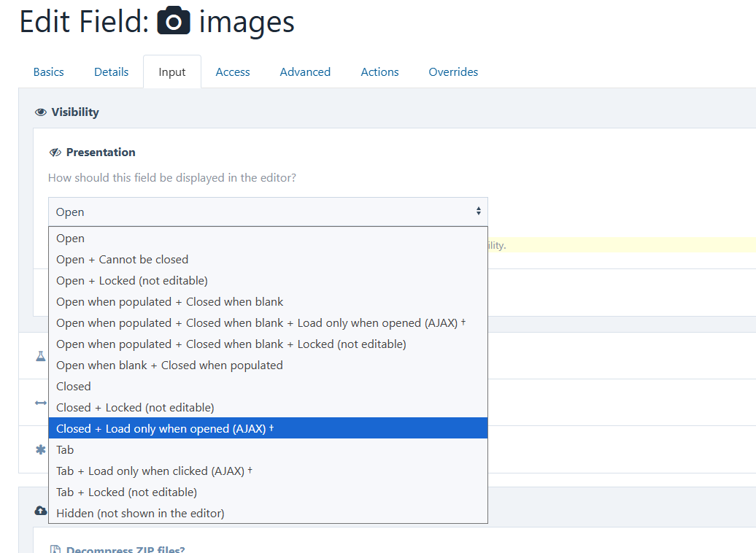The height and width of the screenshot is (553, 756).
Task: Click the flask icon on the left
Action: (x=41, y=357)
